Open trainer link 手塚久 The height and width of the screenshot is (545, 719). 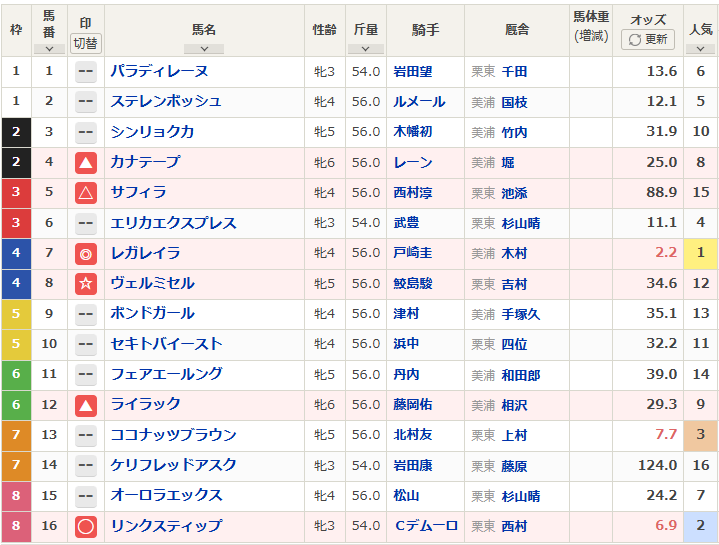point(520,313)
